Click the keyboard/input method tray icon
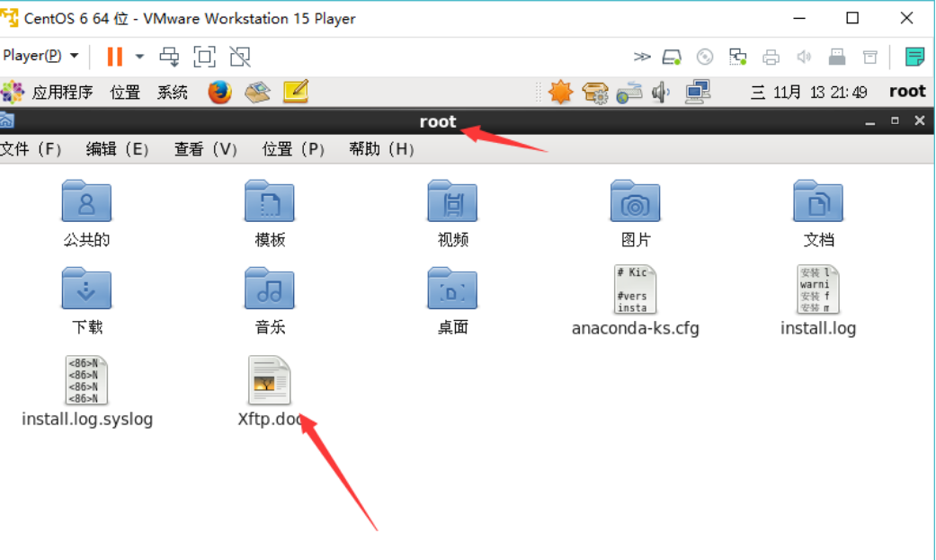 (629, 93)
